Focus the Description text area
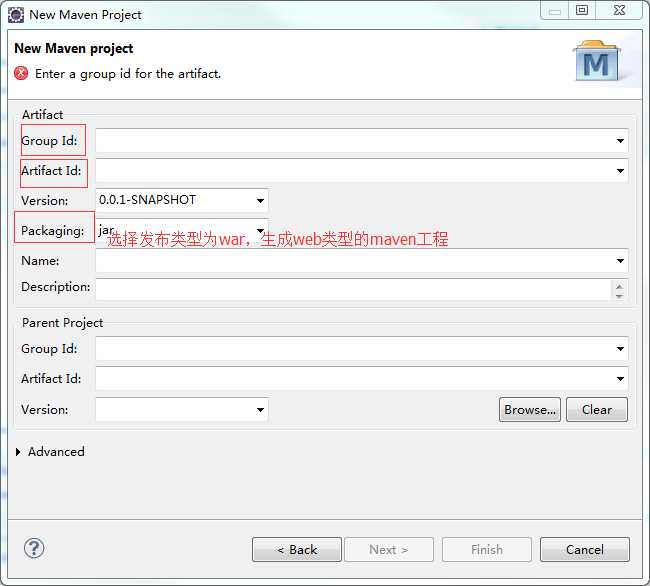The width and height of the screenshot is (650, 586). (353, 289)
